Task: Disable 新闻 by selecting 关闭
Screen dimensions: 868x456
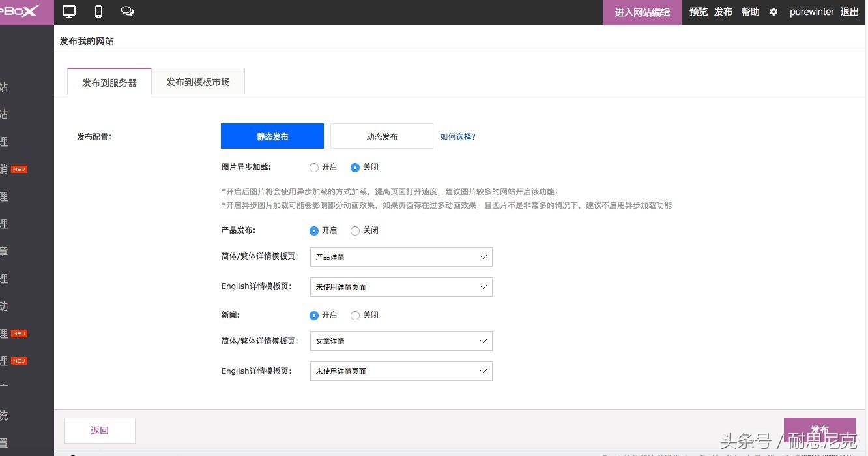Action: 355,315
